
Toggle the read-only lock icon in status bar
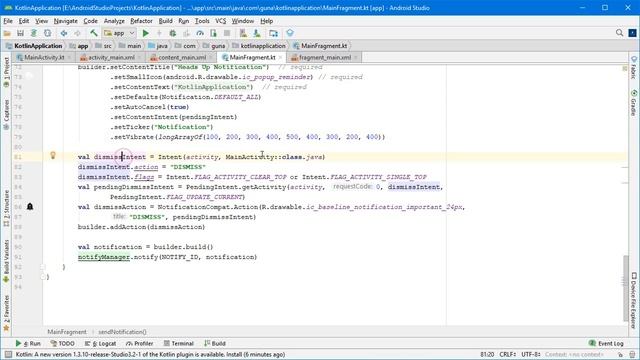point(620,355)
